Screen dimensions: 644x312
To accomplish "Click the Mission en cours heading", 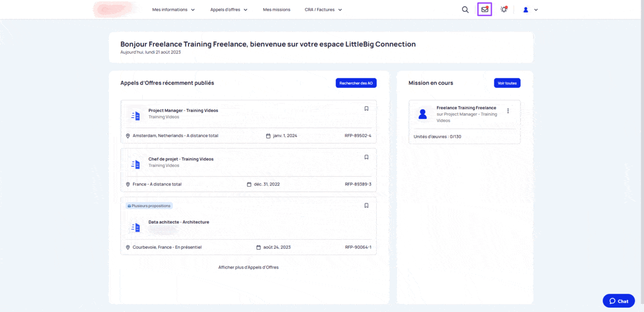I will [x=430, y=83].
